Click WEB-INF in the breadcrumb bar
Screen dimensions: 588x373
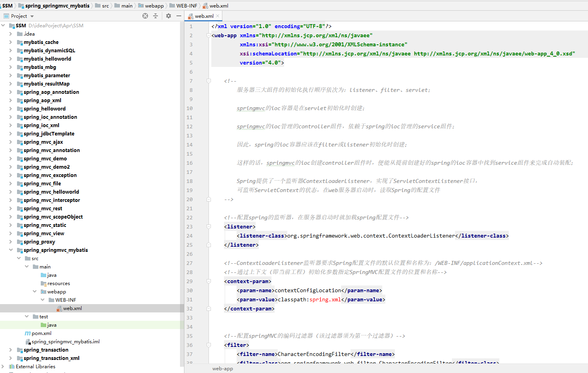point(187,6)
